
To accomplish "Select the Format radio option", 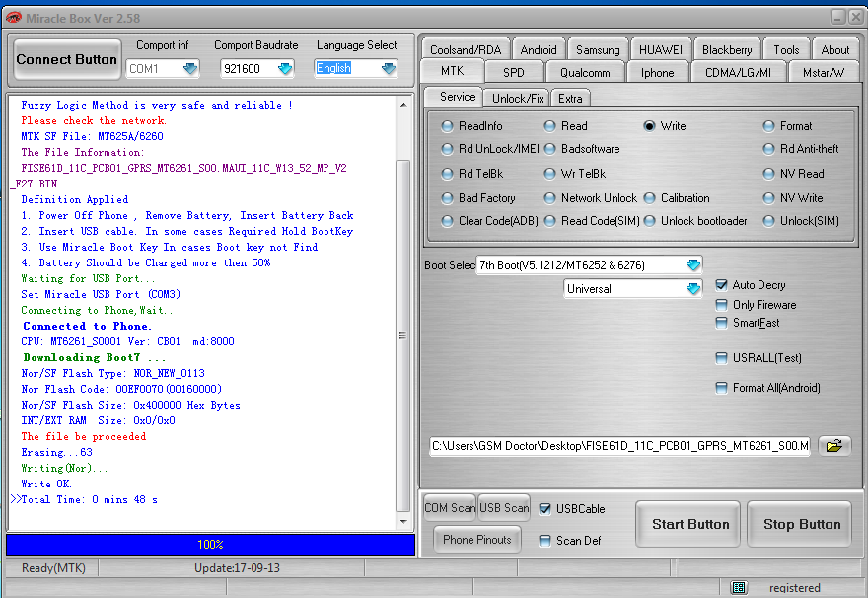I will [768, 126].
